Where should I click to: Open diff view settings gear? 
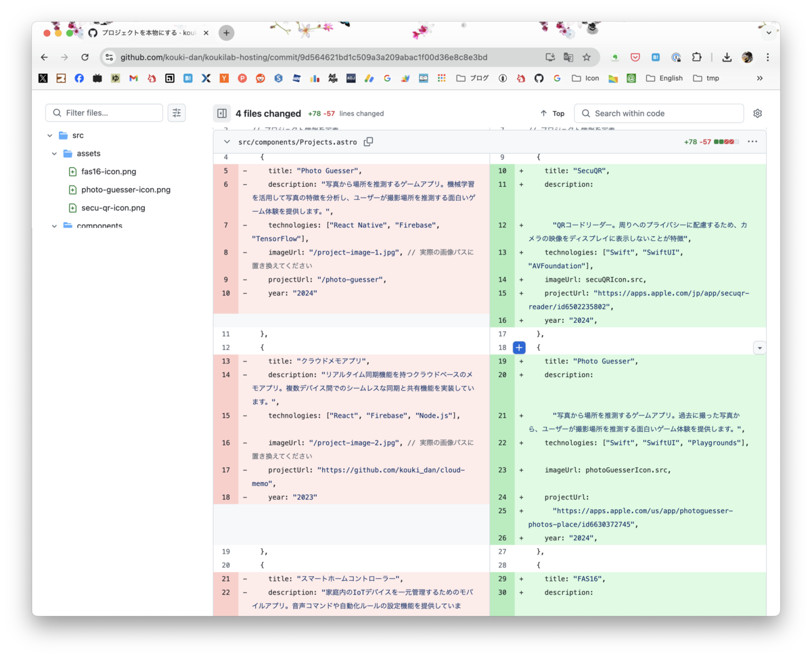757,113
